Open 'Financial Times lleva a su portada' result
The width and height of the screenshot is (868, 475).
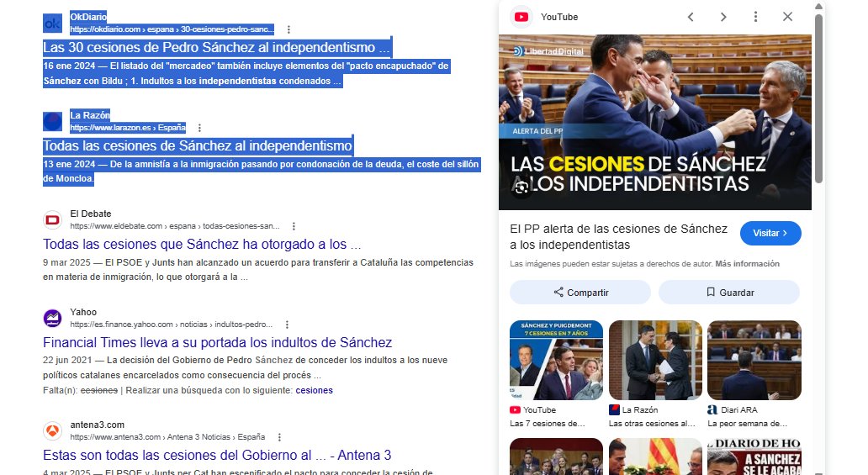tap(218, 342)
